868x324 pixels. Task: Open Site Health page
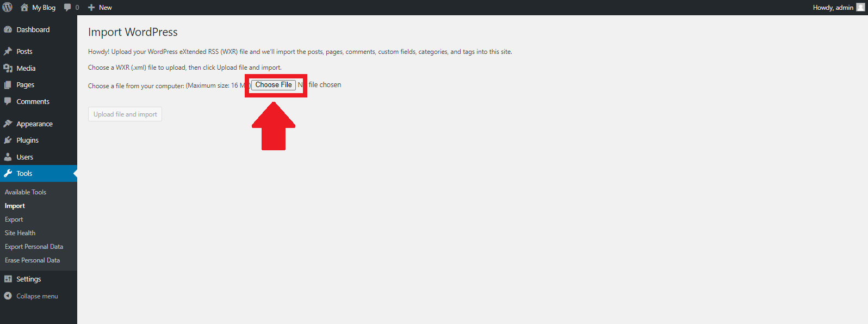[20, 233]
